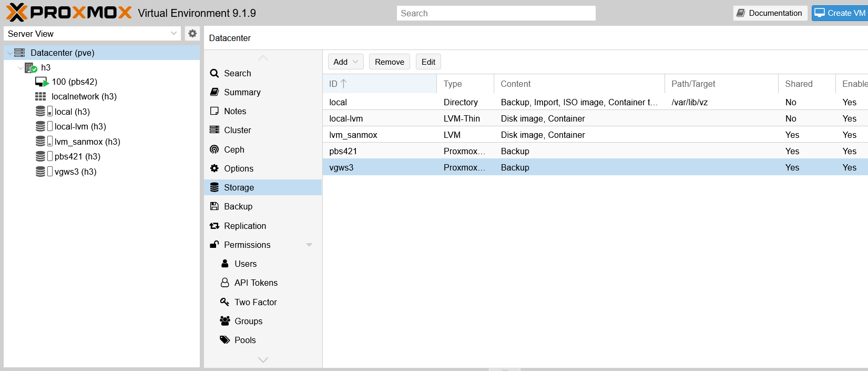Click the Replication retweet icon
Viewport: 868px width, 371px height.
[215, 226]
